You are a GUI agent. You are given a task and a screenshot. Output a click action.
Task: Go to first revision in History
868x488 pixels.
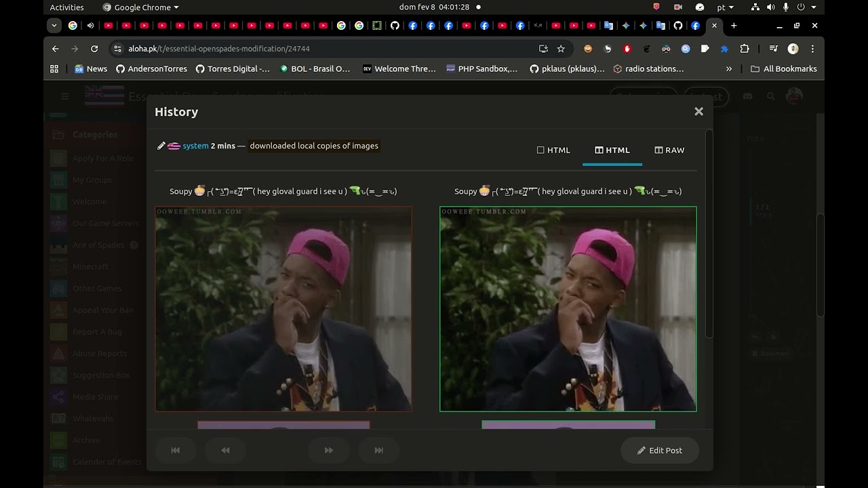[176, 451]
